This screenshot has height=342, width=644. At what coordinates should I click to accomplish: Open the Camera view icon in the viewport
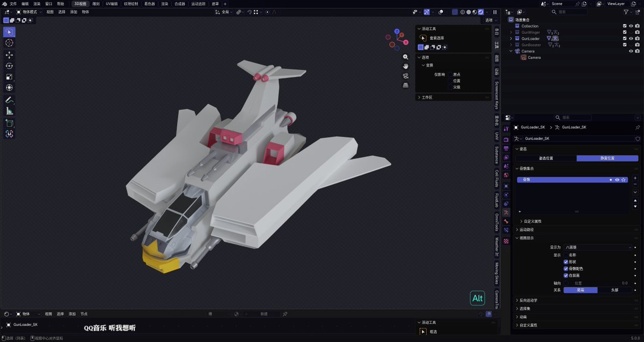point(406,76)
